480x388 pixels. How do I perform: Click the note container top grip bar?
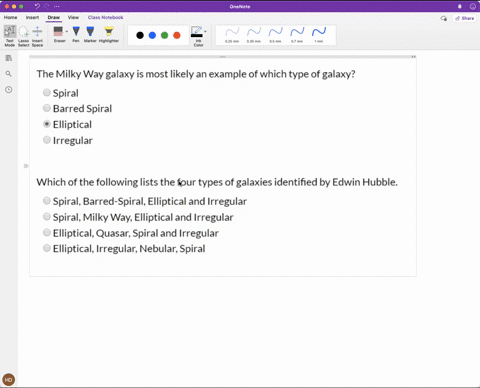(223, 57)
